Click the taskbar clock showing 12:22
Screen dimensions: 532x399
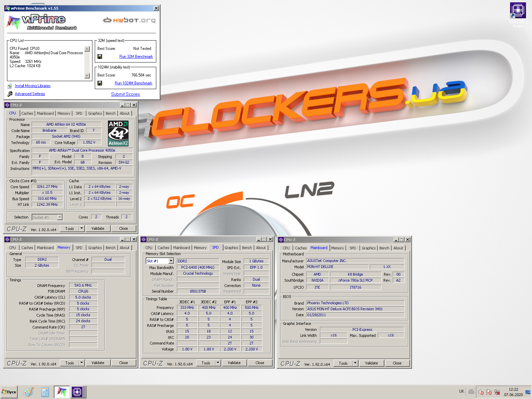coord(513,389)
